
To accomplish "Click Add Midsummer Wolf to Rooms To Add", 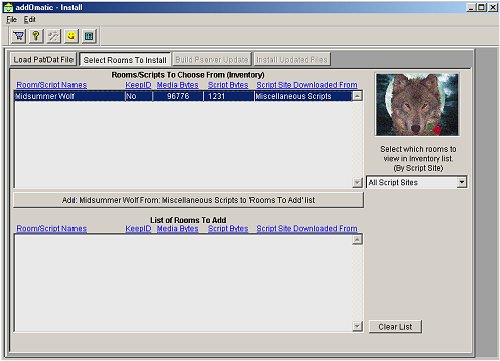I will click(188, 200).
